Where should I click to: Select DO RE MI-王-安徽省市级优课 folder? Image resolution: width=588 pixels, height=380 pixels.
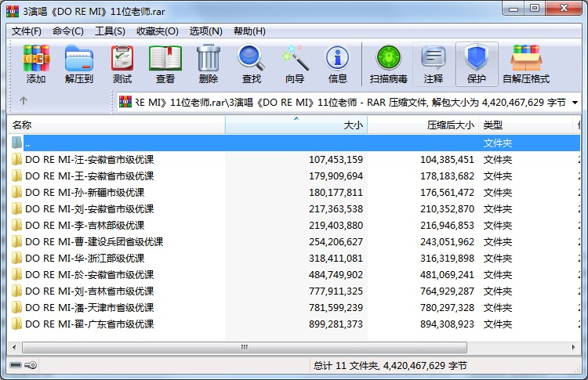(89, 176)
